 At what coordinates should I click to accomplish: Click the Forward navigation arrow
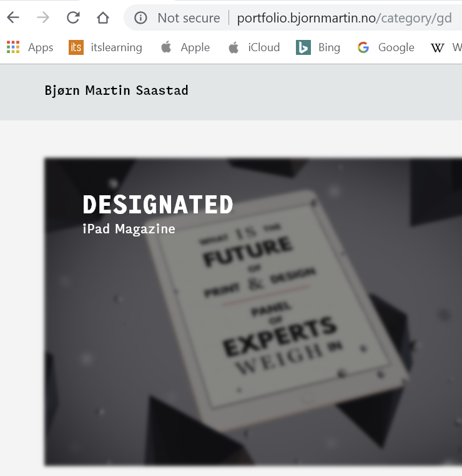pos(43,17)
